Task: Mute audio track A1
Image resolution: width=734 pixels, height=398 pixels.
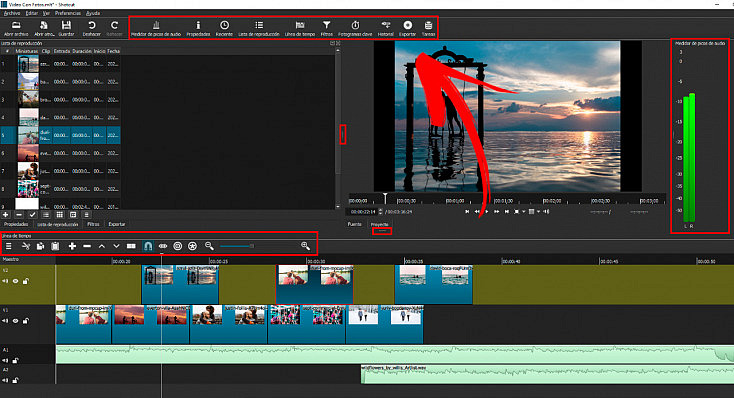Action: (x=5, y=361)
